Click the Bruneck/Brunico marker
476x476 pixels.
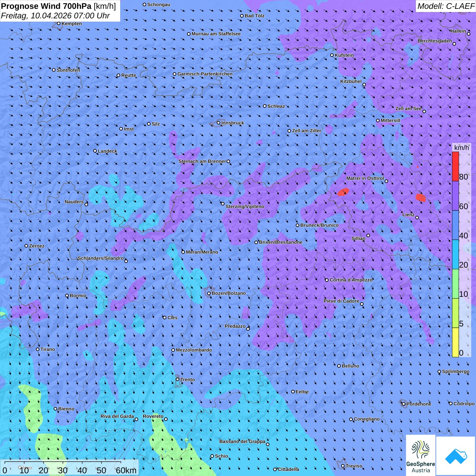coord(297,225)
